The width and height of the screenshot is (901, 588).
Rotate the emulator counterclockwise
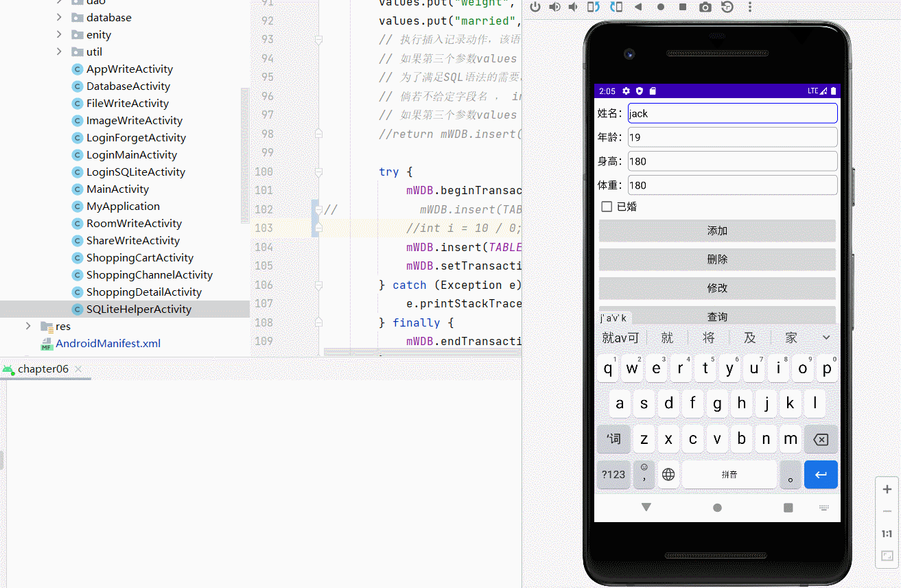tap(593, 8)
